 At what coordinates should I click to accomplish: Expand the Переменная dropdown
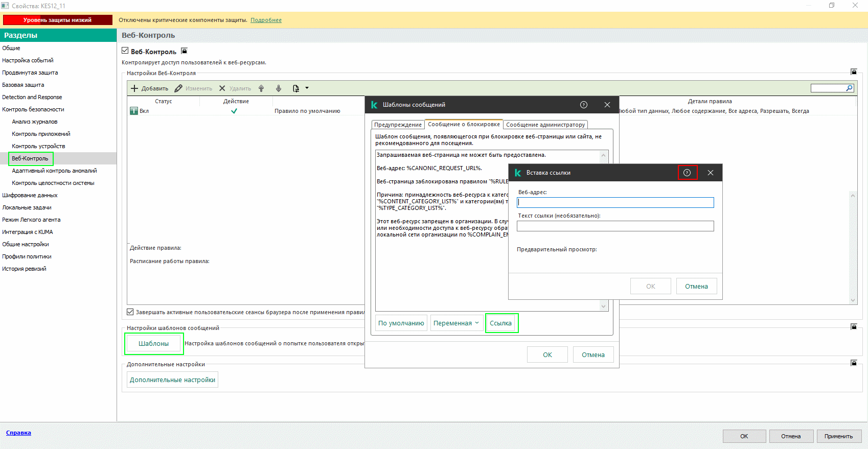coord(456,323)
